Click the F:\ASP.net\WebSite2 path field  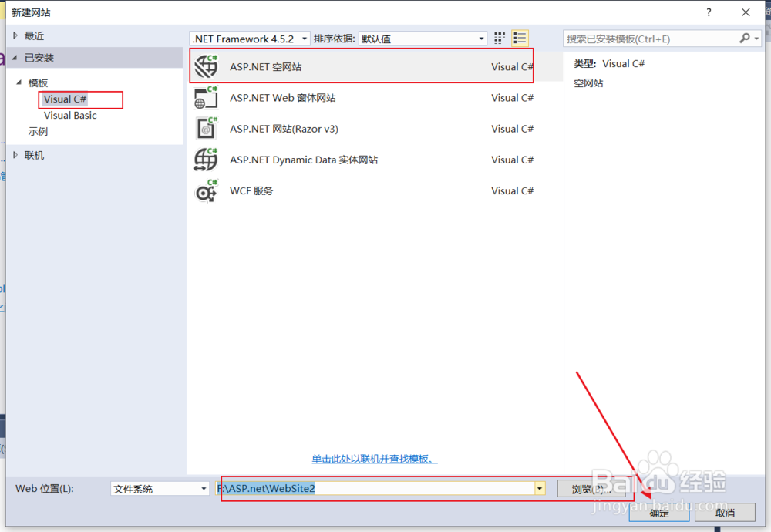(x=375, y=488)
